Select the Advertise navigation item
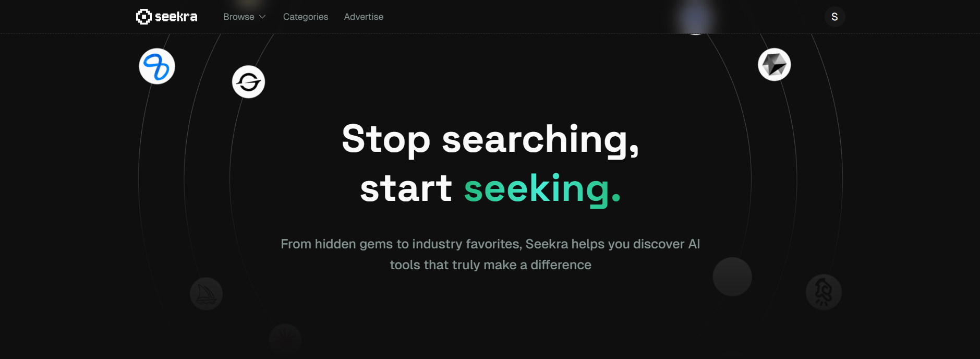 click(x=363, y=17)
